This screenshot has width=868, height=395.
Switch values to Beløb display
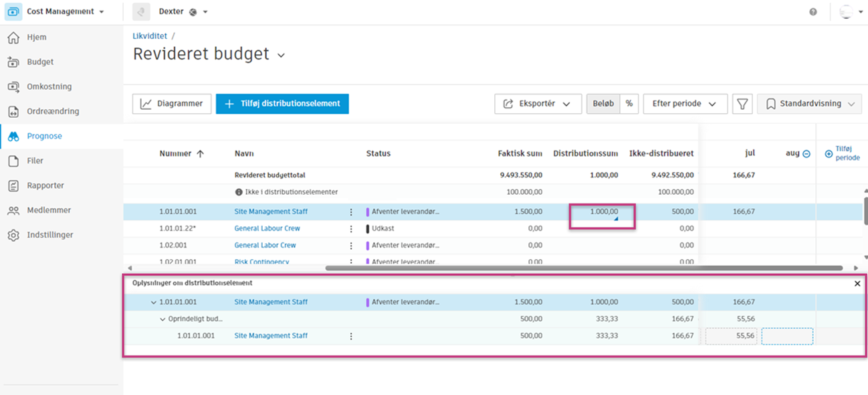pyautogui.click(x=603, y=104)
